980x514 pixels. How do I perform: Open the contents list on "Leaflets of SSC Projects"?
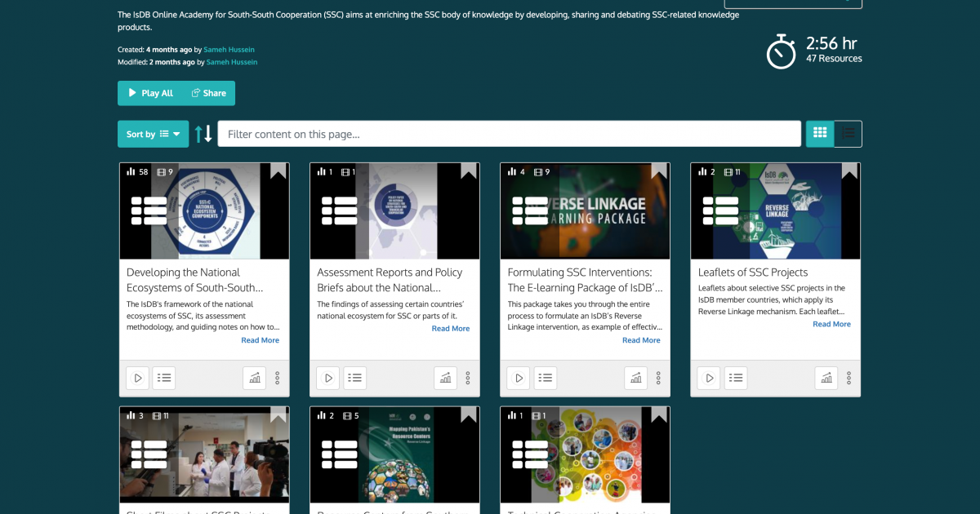(x=735, y=378)
